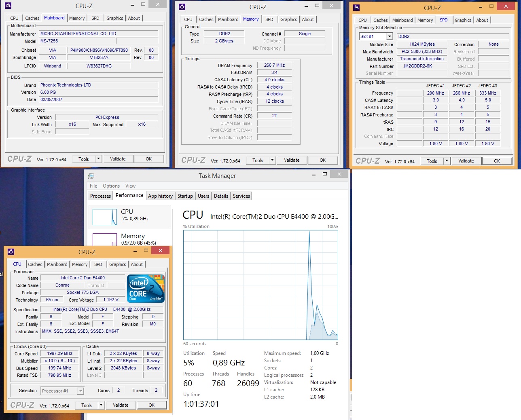This screenshot has width=521, height=420.
Task: Click Tools button in Memory CPU-Z window
Action: point(258,160)
